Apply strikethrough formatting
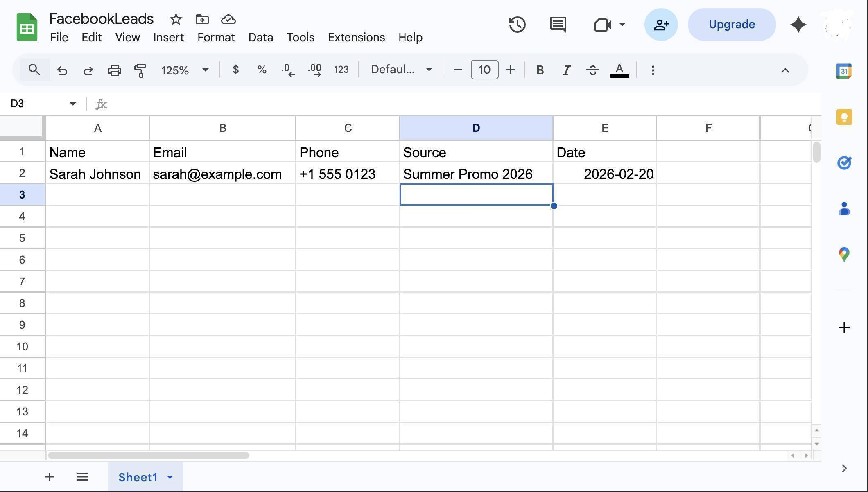The image size is (868, 492). click(592, 70)
